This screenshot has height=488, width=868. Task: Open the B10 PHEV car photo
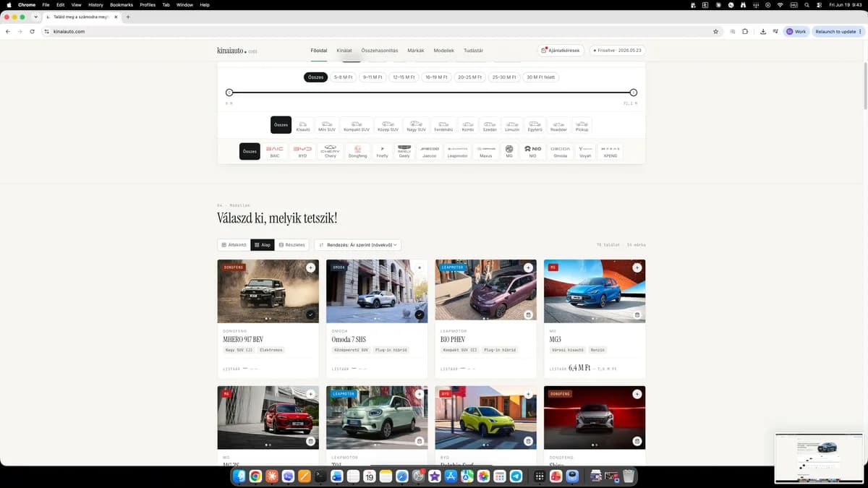[486, 291]
